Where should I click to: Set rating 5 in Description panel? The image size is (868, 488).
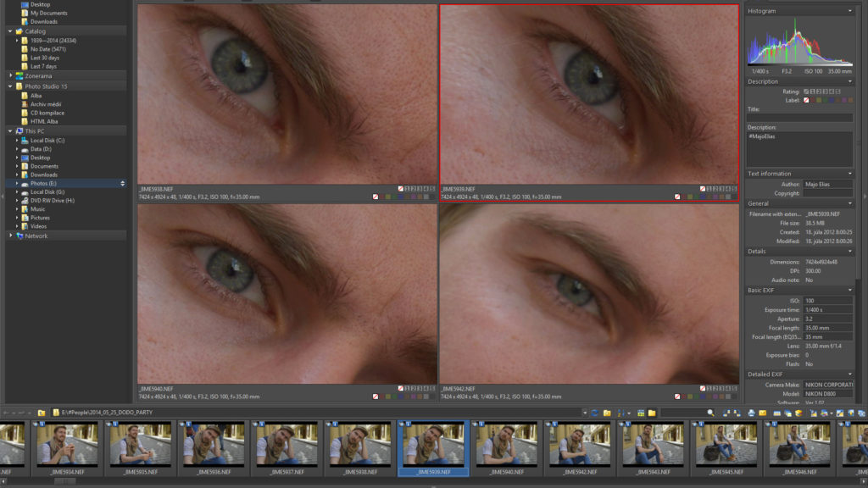click(x=837, y=91)
